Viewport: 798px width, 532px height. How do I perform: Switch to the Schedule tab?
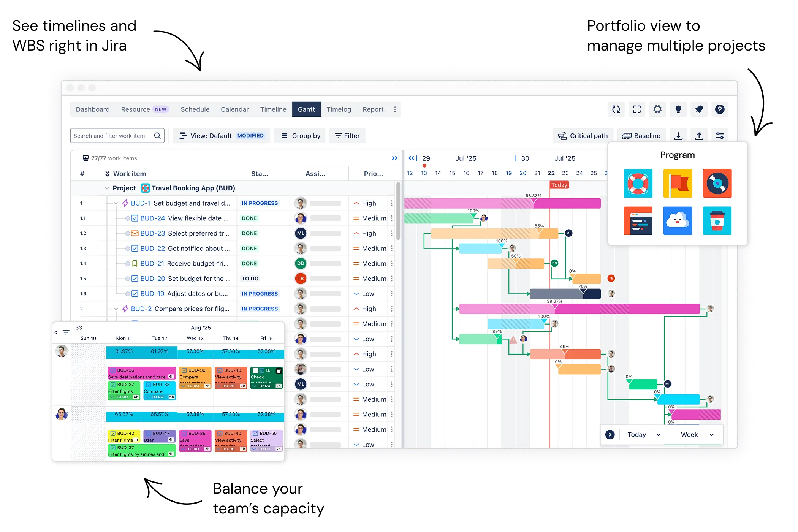click(195, 109)
